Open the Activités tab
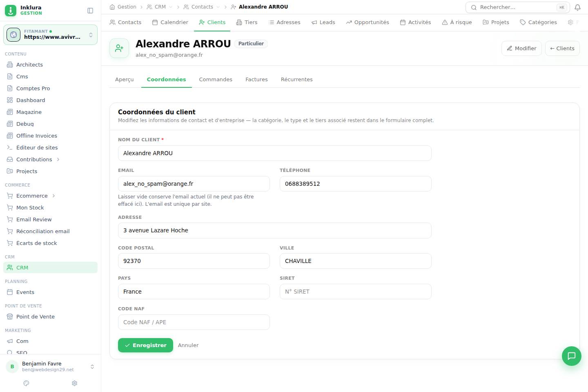This screenshot has height=392, width=588. pyautogui.click(x=415, y=22)
